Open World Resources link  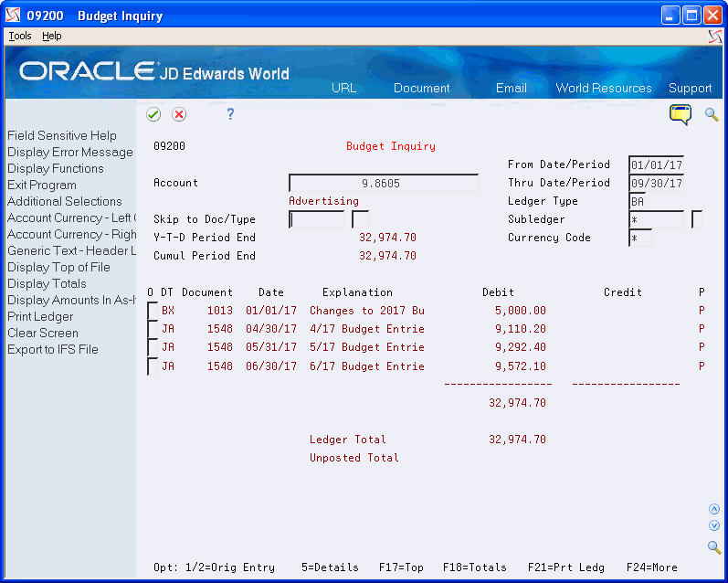[604, 89]
